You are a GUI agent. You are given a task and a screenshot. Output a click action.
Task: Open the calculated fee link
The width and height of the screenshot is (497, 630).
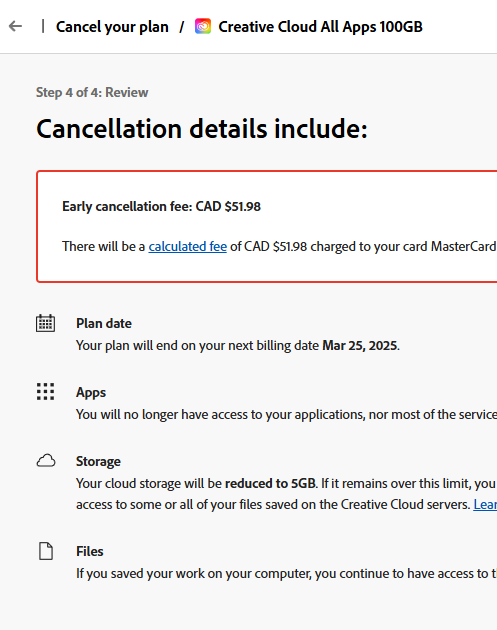tap(188, 246)
